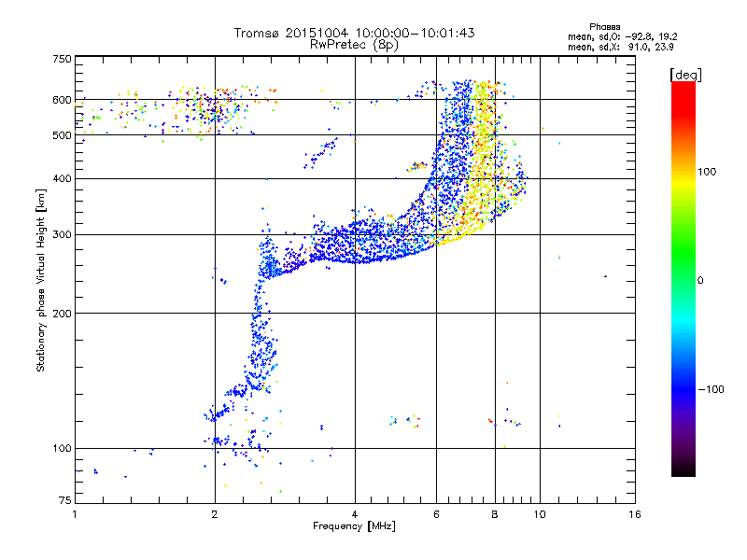Click the height axis tick label "600"

pos(62,100)
